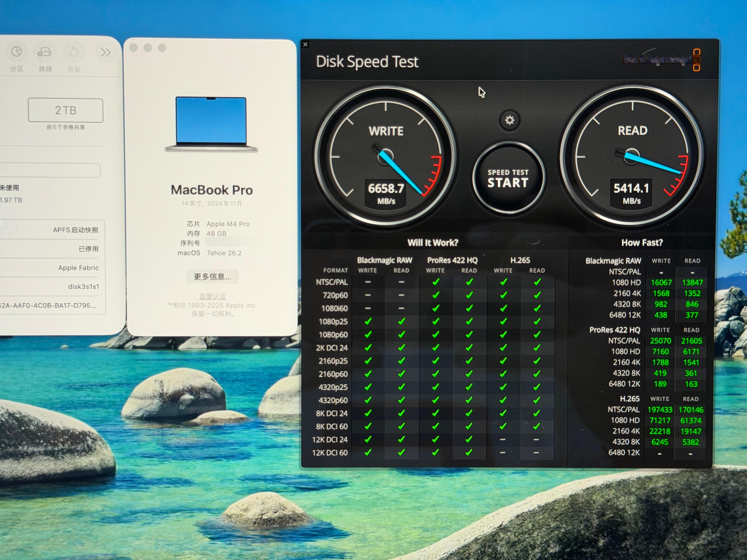Click the How Fast? heading
This screenshot has width=747, height=560.
[642, 243]
